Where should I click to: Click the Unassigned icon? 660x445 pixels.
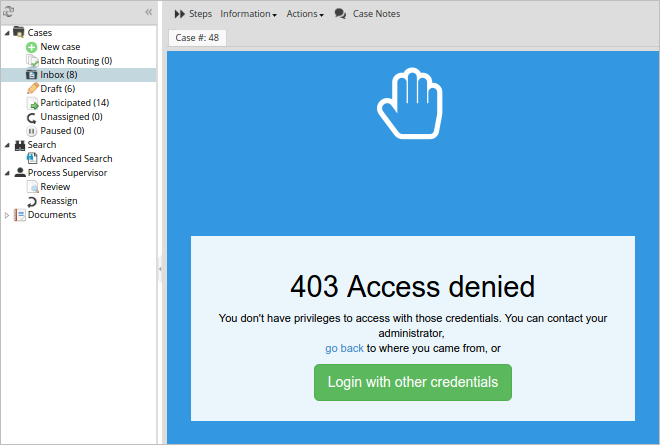click(32, 117)
